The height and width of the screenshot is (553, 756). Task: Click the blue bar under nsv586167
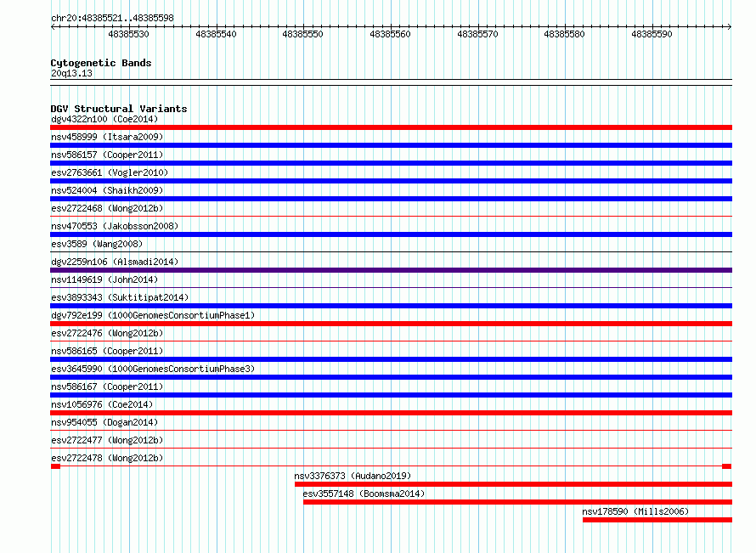(391, 395)
